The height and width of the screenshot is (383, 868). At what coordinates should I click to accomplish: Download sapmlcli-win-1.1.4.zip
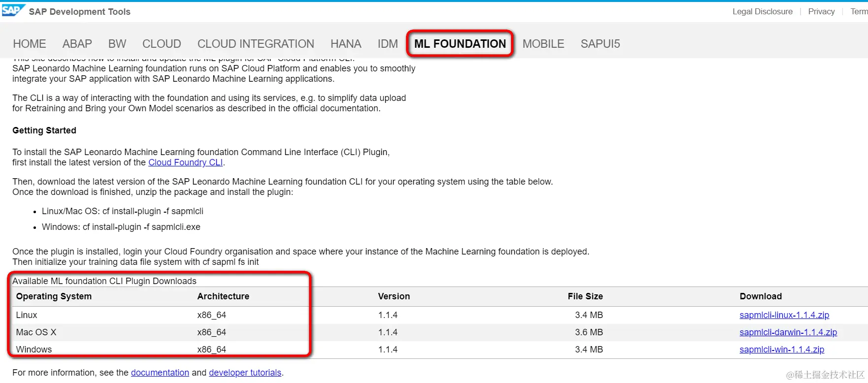click(x=782, y=350)
